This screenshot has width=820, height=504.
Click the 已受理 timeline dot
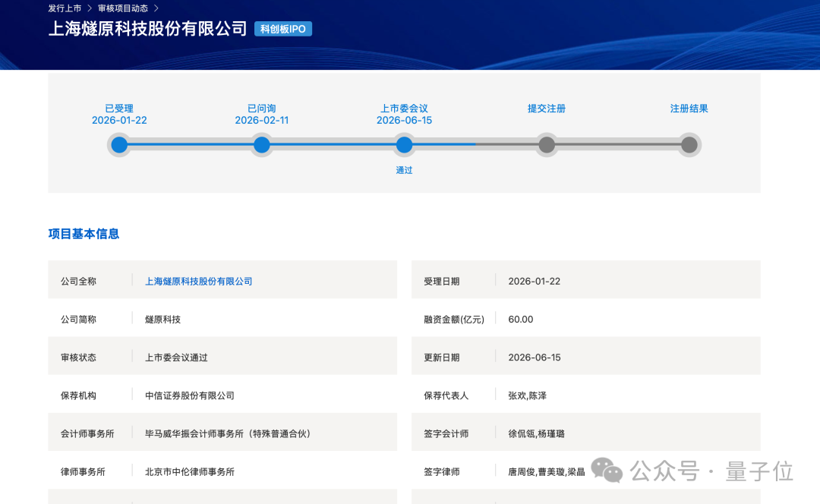coord(119,145)
